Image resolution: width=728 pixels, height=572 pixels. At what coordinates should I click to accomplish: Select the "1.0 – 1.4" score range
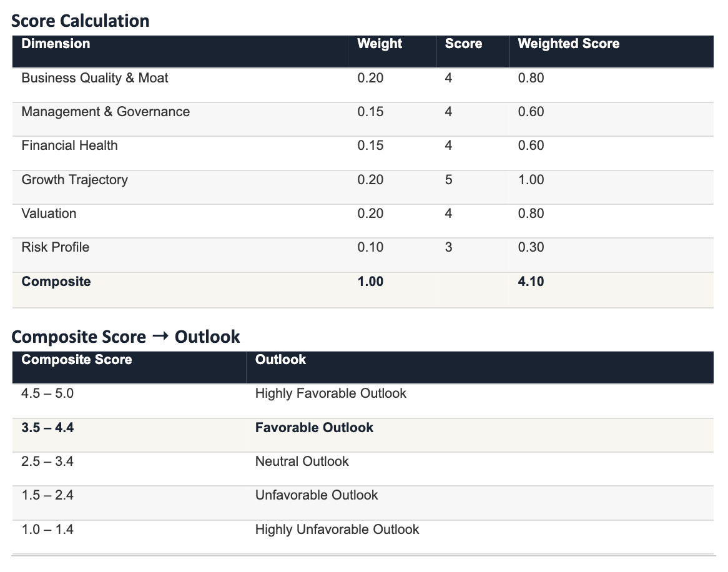47,530
